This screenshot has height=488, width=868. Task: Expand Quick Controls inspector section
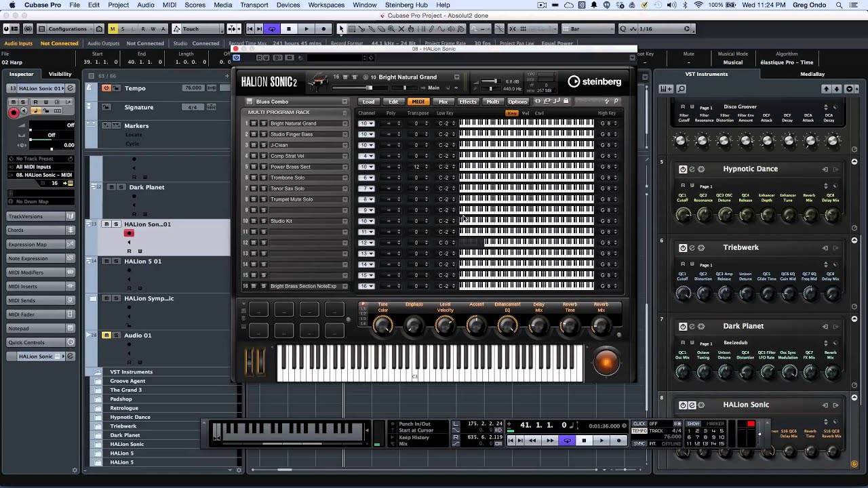click(41, 343)
